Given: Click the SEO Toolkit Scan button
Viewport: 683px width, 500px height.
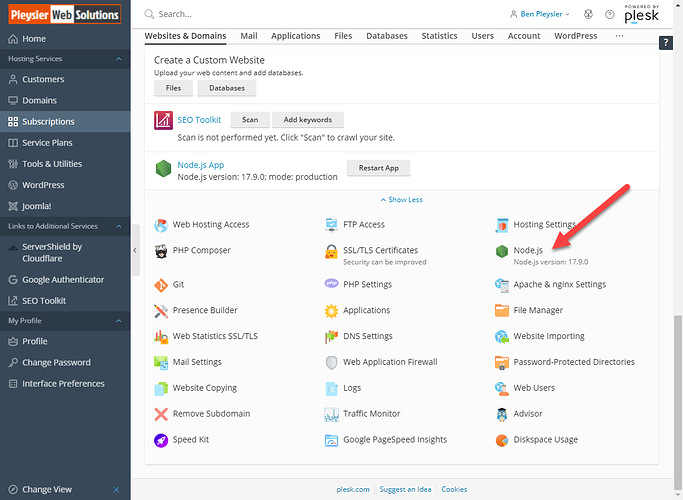Looking at the screenshot, I should 250,120.
